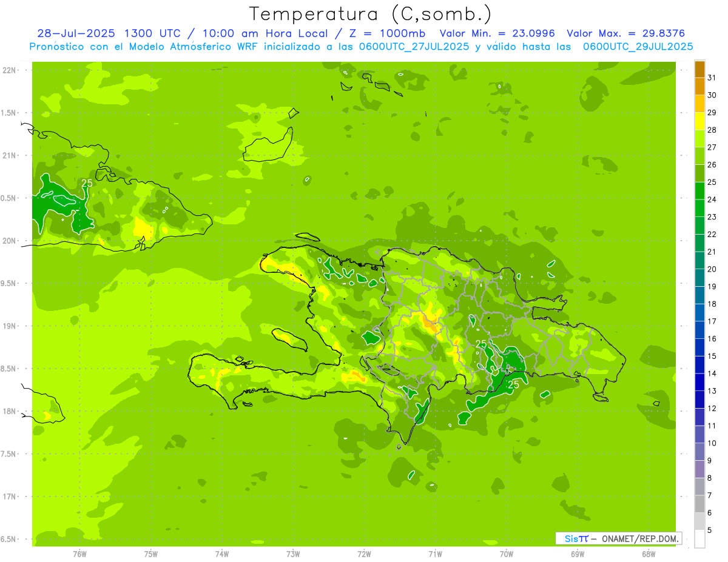Click the "20N" latitude axis label

pos(10,241)
